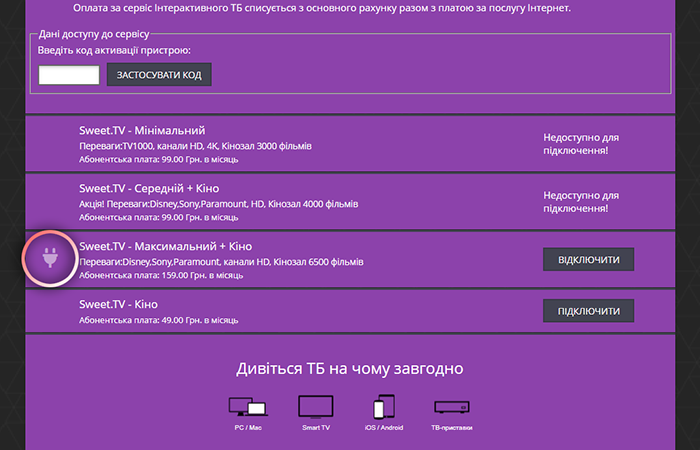
Task: Click the 49.00 Грн. subscription fee line
Action: [x=158, y=320]
